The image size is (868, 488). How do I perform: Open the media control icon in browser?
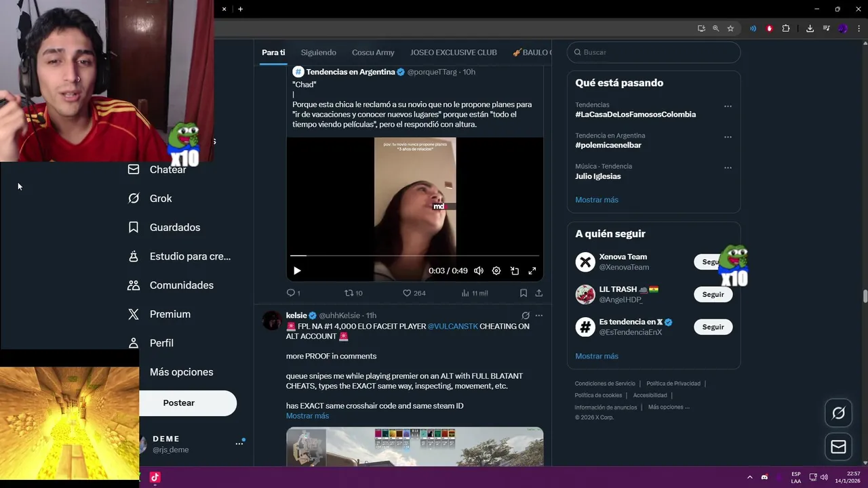[x=826, y=28]
